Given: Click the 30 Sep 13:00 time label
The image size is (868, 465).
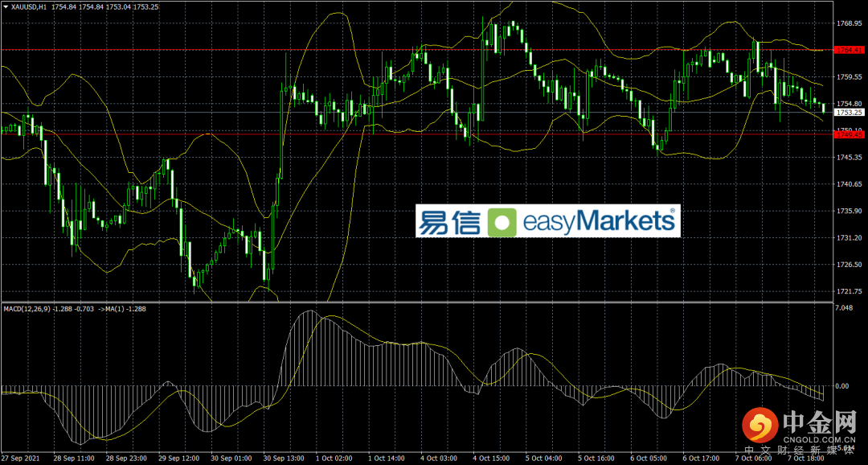Looking at the screenshot, I should coord(285,459).
